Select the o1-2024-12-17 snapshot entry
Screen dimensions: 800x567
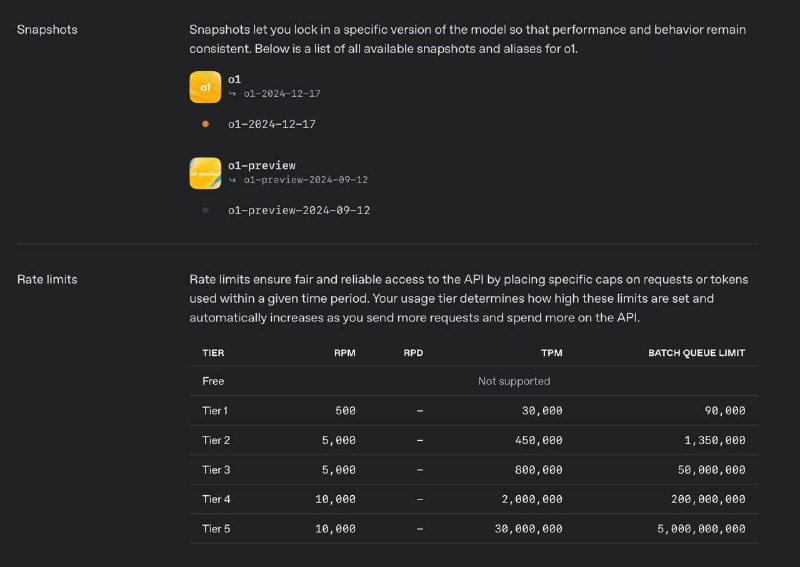[272, 124]
